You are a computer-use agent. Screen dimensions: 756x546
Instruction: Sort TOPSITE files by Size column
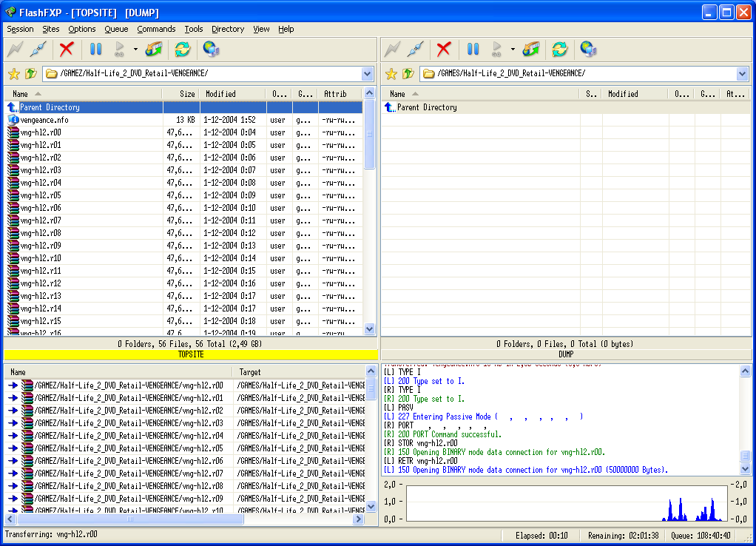coord(181,93)
